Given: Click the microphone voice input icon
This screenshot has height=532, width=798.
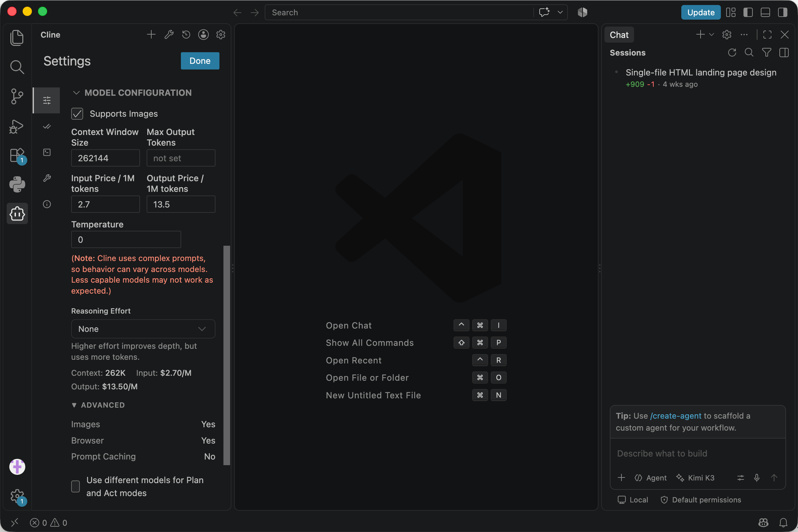Looking at the screenshot, I should pos(757,478).
